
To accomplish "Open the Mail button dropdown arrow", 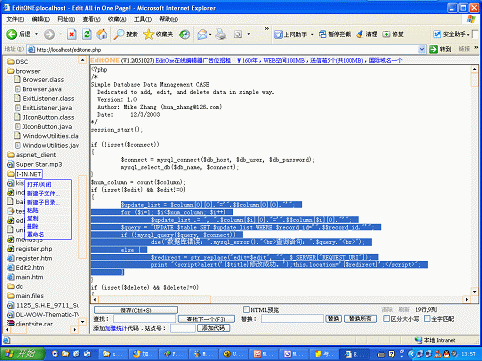I will coord(210,34).
